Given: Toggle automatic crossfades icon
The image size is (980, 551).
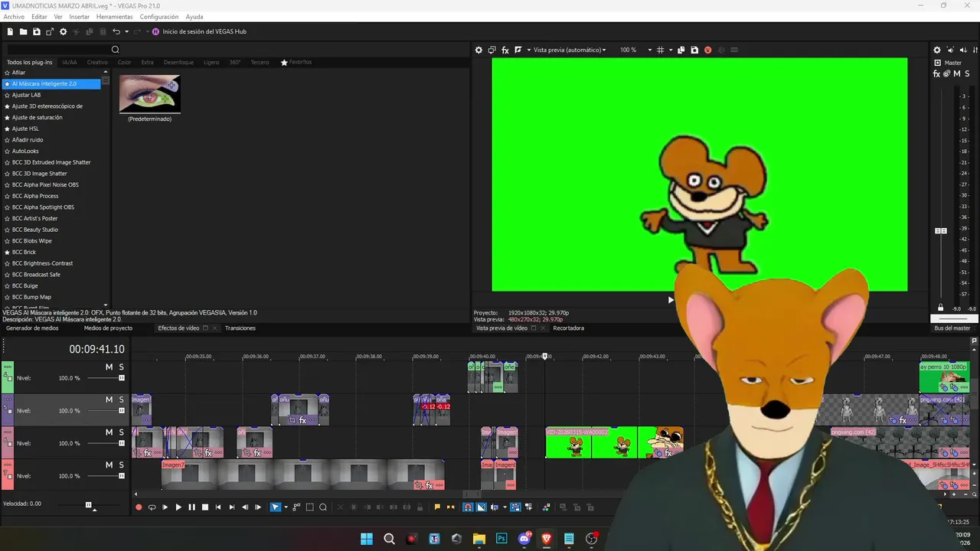Looking at the screenshot, I should pyautogui.click(x=481, y=507).
